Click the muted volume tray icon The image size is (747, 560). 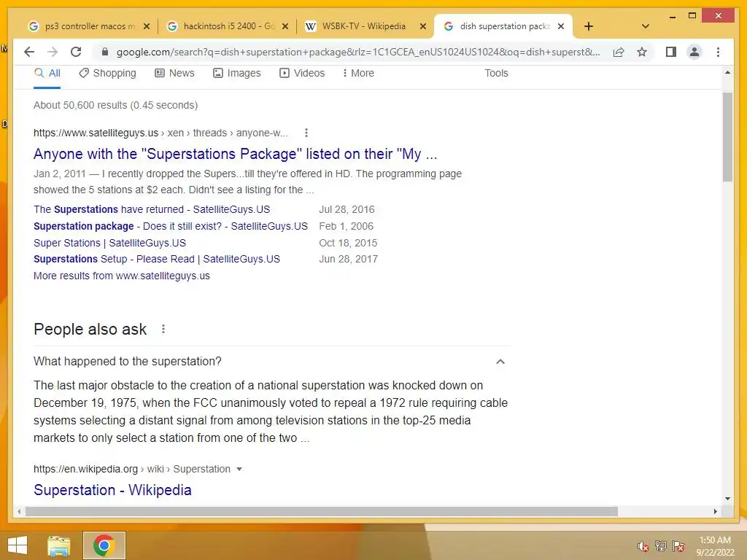click(643, 547)
